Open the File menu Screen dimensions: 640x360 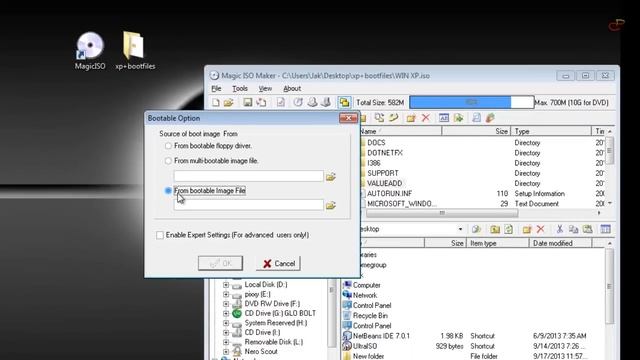tap(216, 89)
